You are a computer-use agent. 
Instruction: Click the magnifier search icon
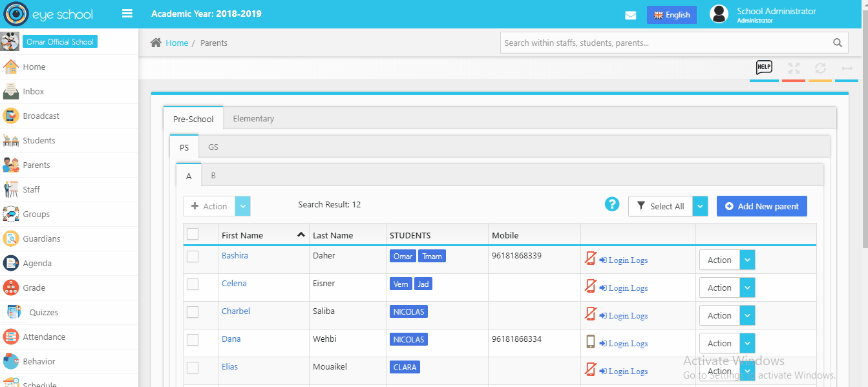click(838, 43)
